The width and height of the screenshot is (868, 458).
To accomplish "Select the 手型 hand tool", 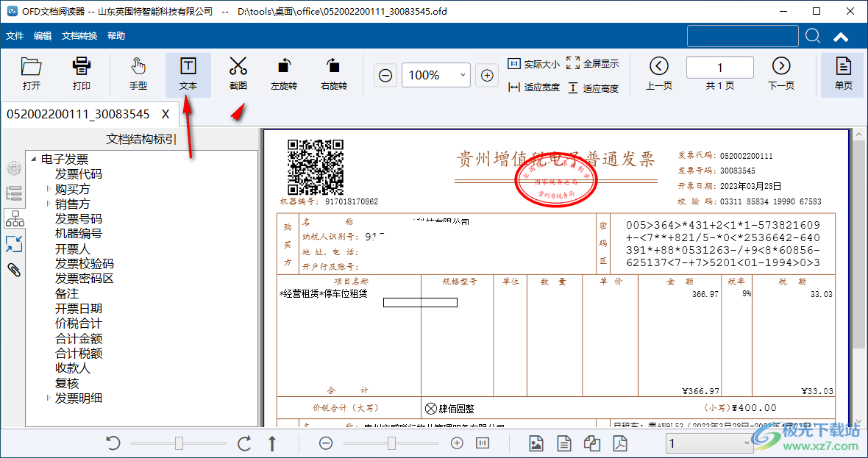I will coord(138,75).
